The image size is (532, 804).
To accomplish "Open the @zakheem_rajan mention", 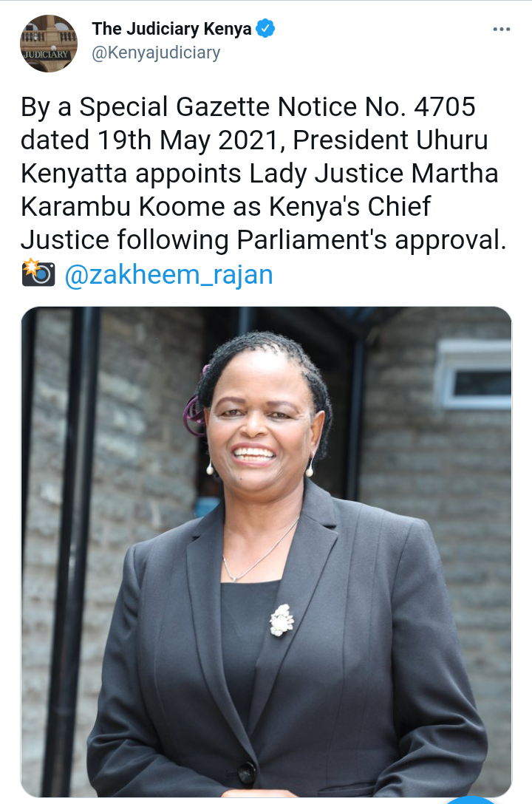I will 168,274.
